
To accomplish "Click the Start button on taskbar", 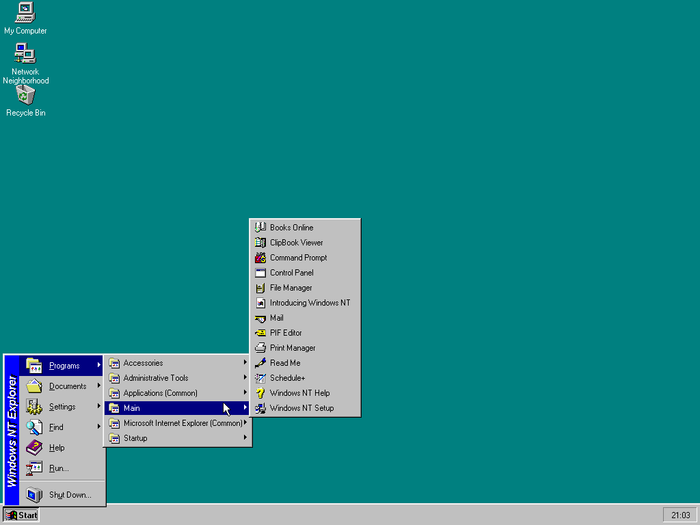I will (21, 515).
